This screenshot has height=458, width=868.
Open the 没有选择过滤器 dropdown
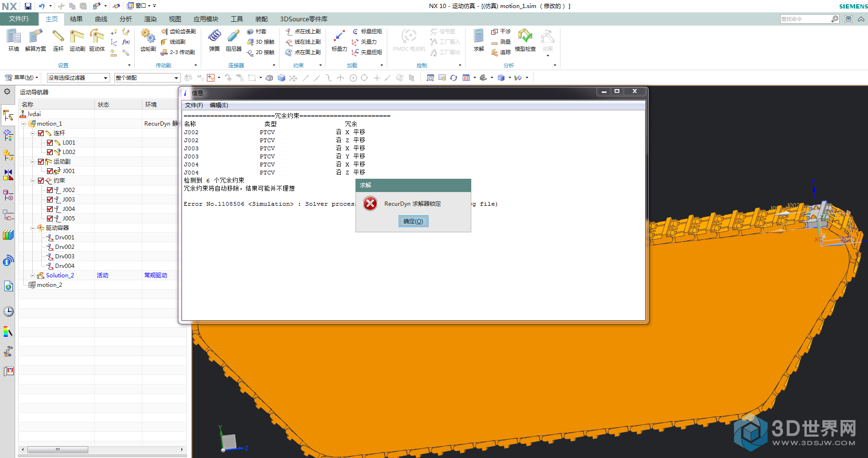[x=78, y=78]
